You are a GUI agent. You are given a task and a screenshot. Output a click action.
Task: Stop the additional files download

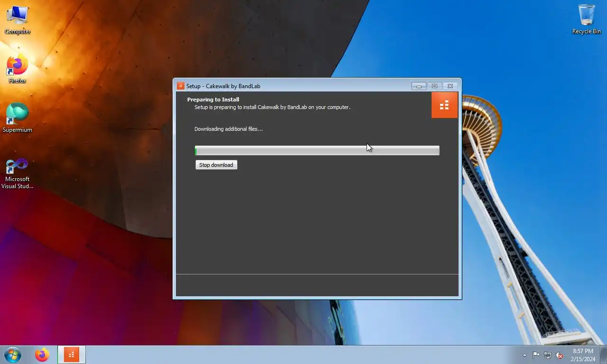click(216, 165)
